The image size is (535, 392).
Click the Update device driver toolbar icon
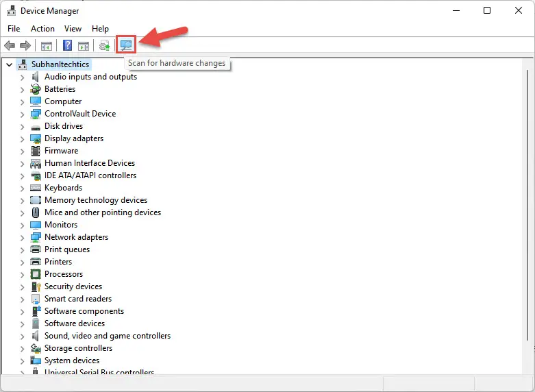click(x=104, y=45)
